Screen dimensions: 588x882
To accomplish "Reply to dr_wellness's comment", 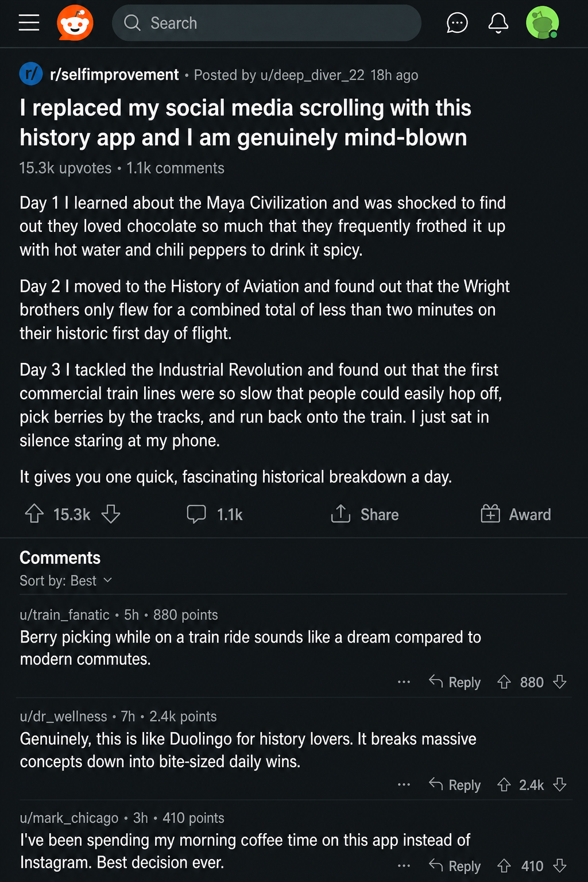I will [x=455, y=784].
